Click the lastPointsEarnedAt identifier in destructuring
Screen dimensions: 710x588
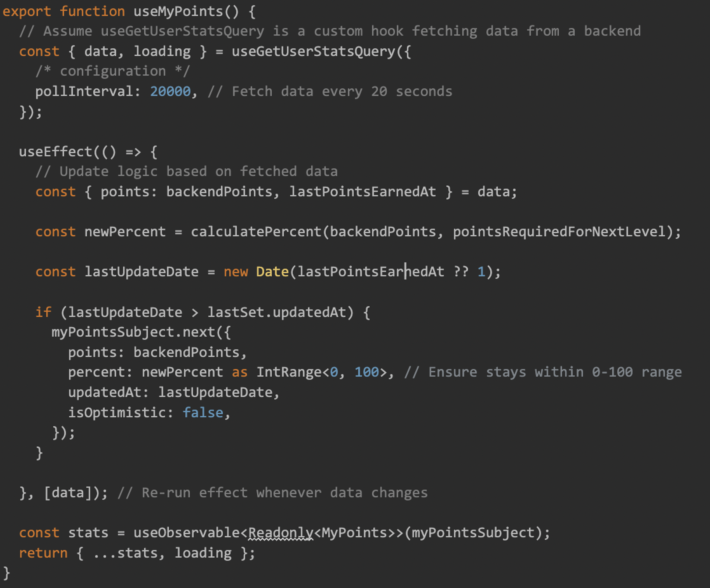362,192
